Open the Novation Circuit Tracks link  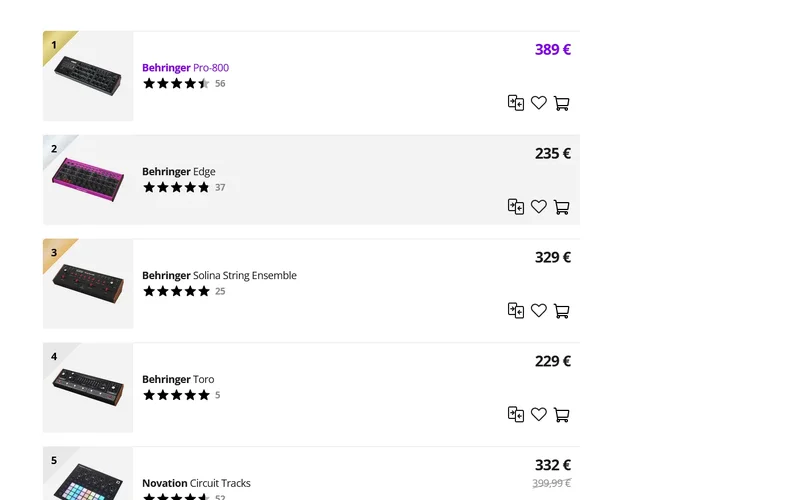pyautogui.click(x=196, y=484)
